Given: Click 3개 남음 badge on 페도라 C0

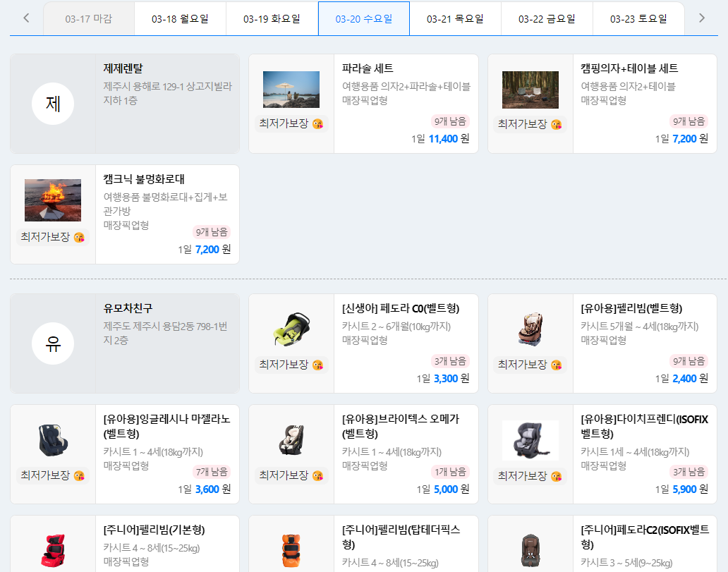Looking at the screenshot, I should [x=450, y=360].
